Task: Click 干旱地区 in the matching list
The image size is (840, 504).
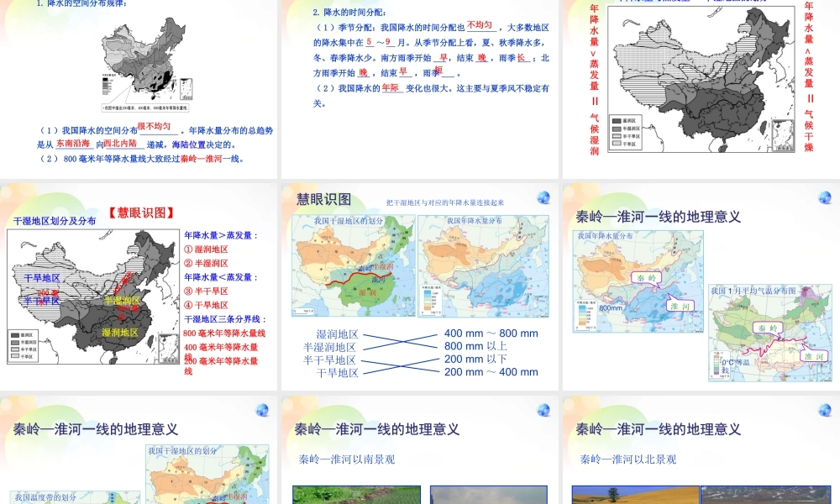Action: [337, 373]
